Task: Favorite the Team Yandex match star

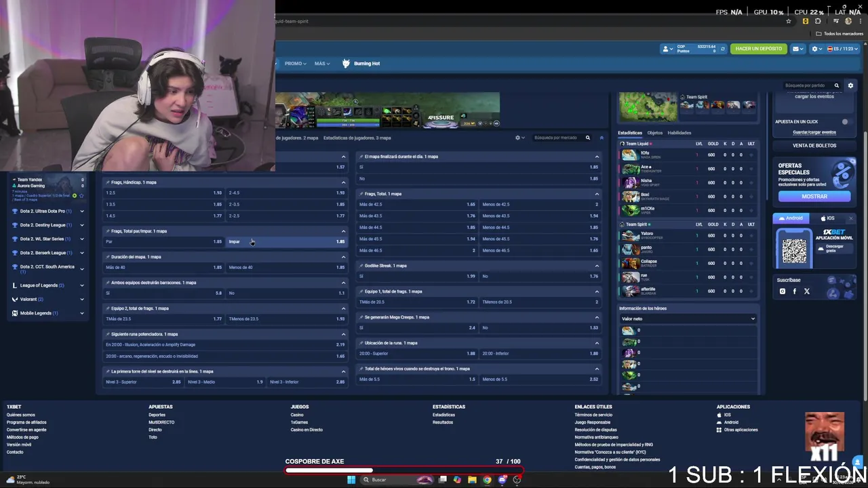Action: tap(82, 196)
